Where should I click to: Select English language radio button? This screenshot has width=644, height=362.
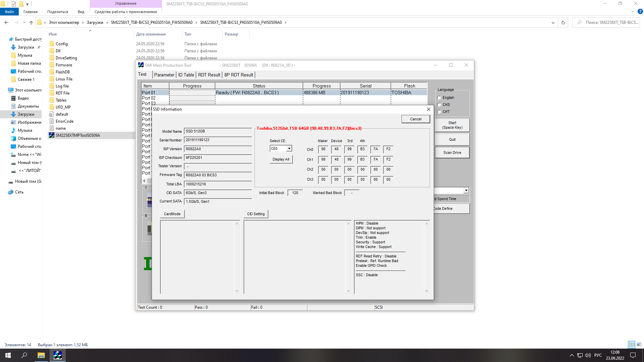tap(439, 98)
